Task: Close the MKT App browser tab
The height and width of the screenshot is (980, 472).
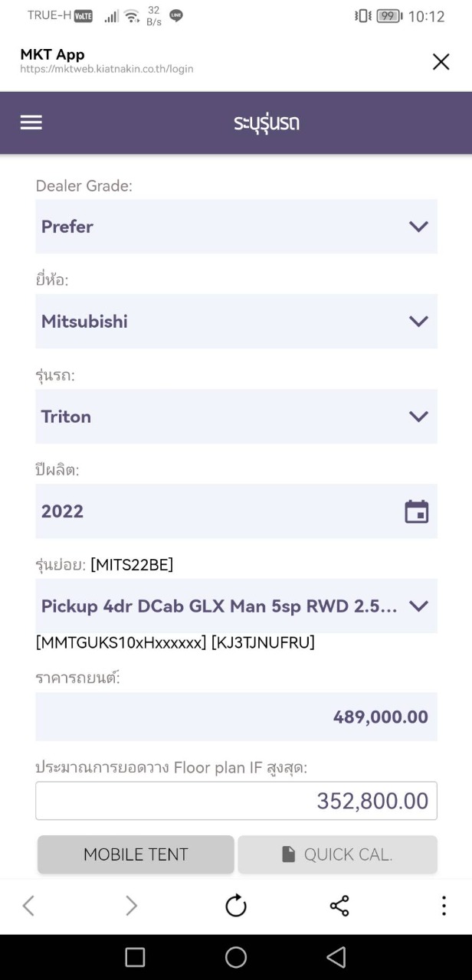Action: click(441, 62)
